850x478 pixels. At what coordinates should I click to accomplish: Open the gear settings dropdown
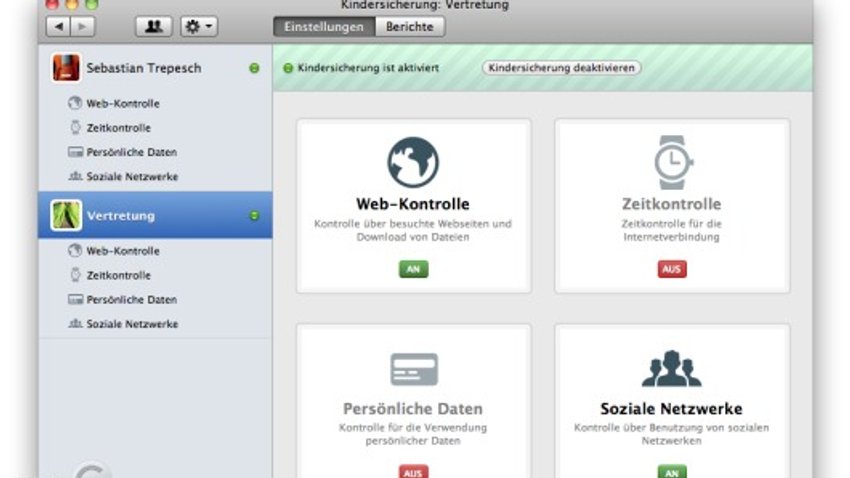pos(199,27)
